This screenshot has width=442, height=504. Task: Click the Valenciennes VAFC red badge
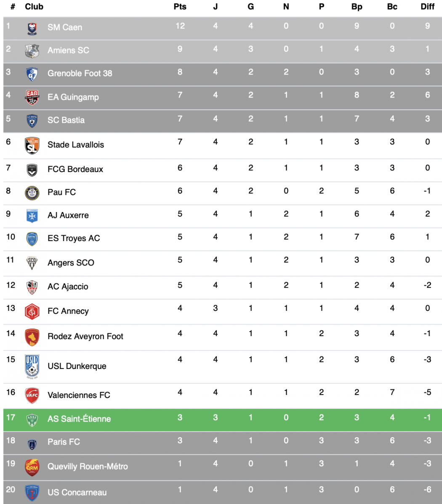32,395
